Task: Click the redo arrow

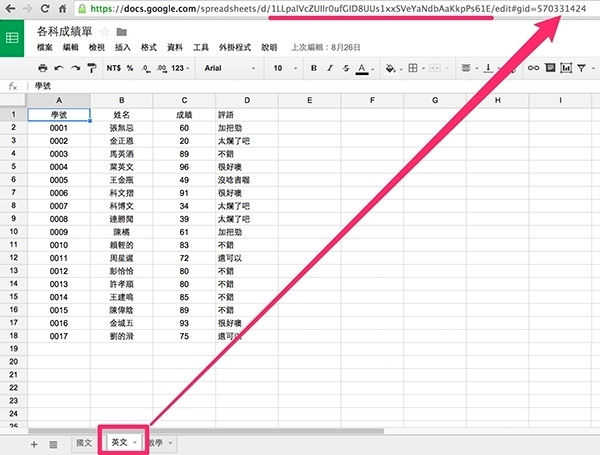Action: 75,68
